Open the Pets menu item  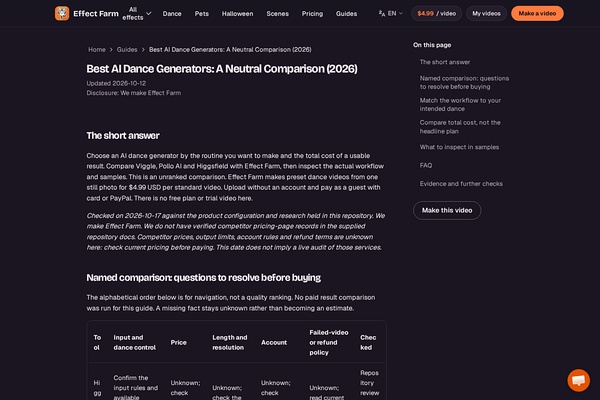pyautogui.click(x=202, y=13)
